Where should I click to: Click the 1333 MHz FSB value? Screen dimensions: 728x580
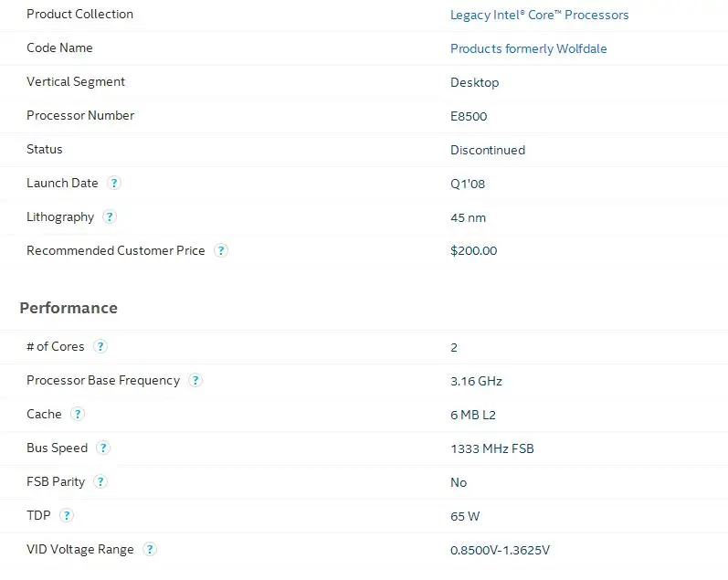tap(491, 448)
